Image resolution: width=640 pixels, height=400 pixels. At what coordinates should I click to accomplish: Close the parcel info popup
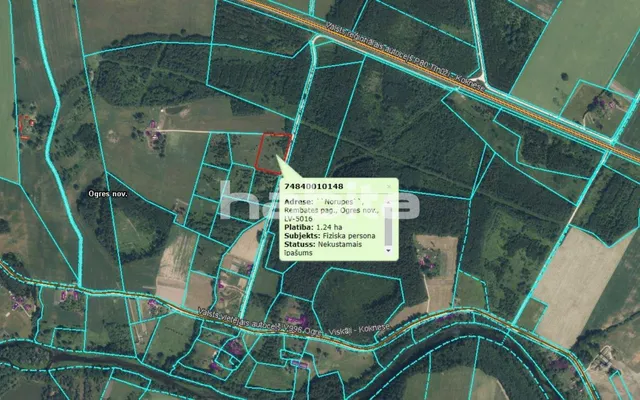[389, 187]
